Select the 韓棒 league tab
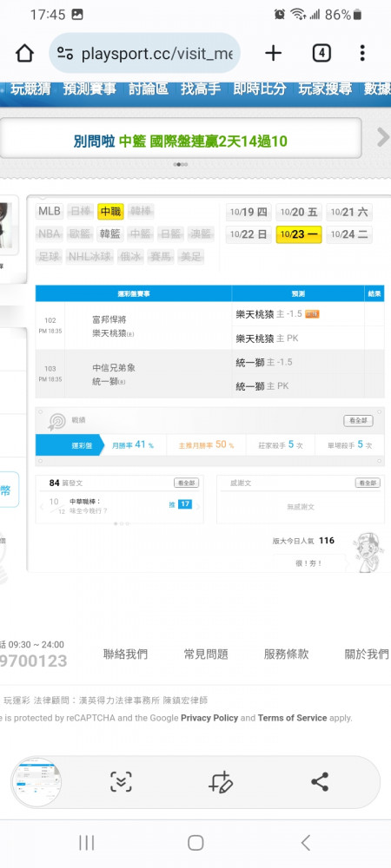 [x=142, y=212]
